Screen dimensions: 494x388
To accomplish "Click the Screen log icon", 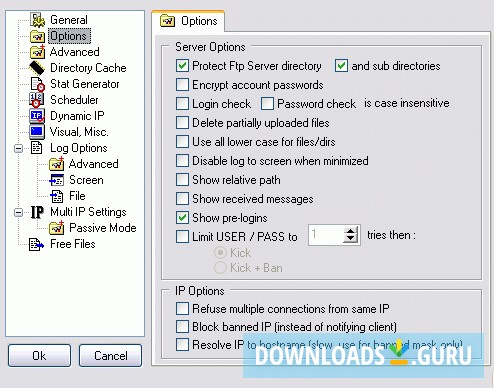I will coord(56,180).
